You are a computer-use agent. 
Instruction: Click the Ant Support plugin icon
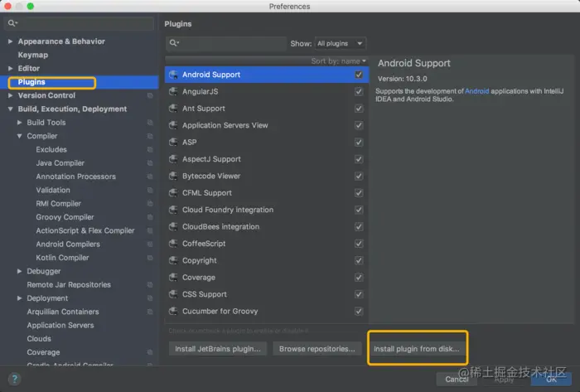[x=173, y=109]
